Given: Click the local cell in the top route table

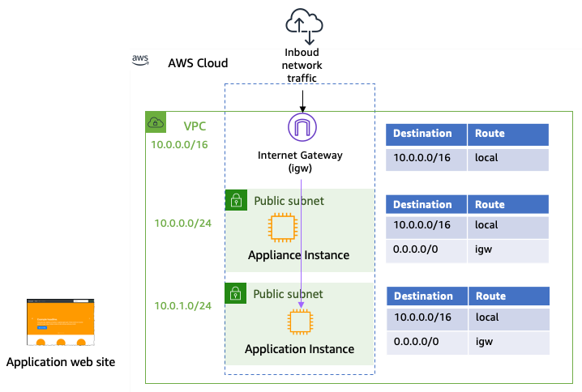Looking at the screenshot, I should pos(508,160).
